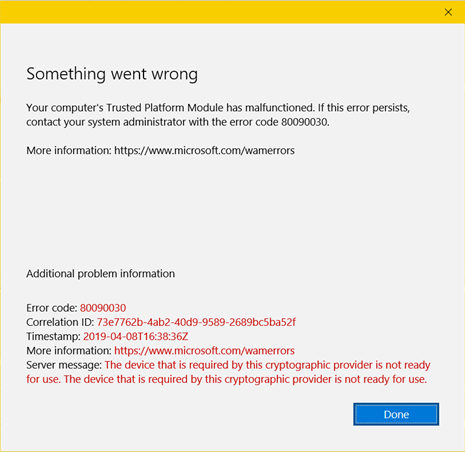Viewport: 465px width, 452px height.
Task: Click the black 80090030 code in the description
Action: (305, 122)
